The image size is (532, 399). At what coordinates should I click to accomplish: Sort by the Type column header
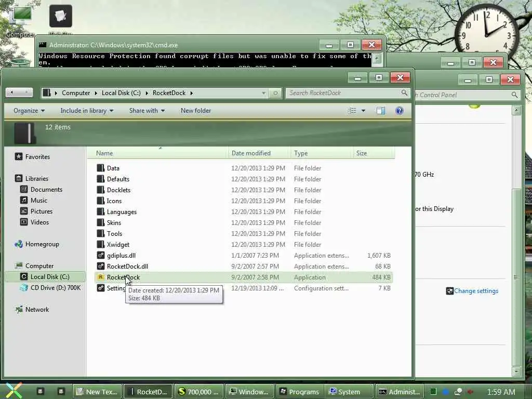pos(321,153)
